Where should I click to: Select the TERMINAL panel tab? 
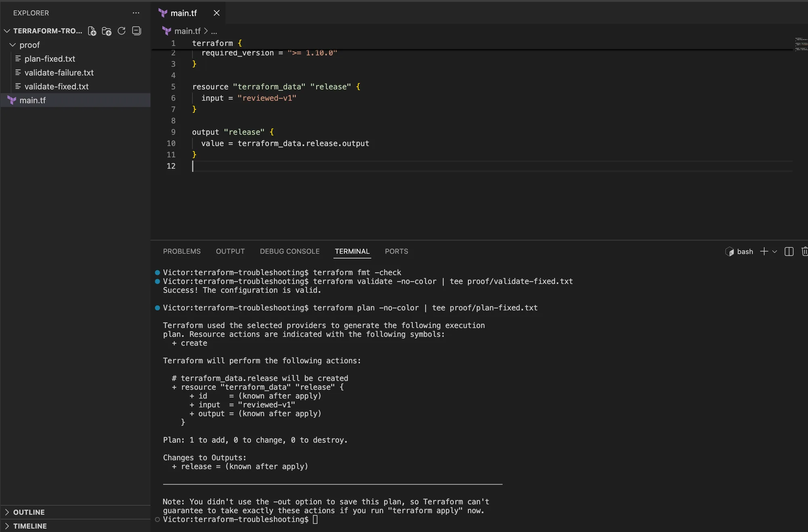[x=352, y=251]
